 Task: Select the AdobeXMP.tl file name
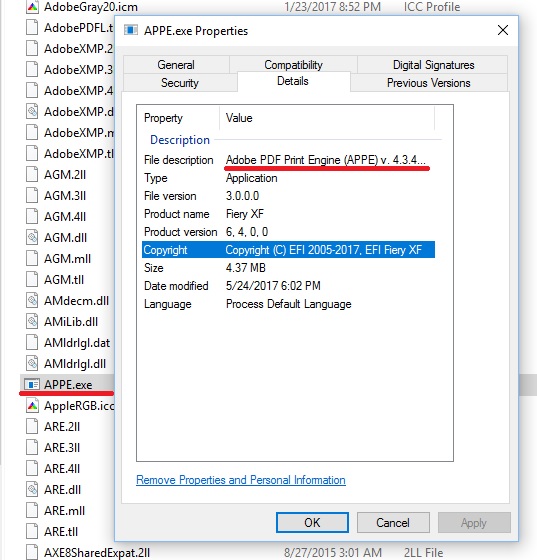click(x=78, y=154)
